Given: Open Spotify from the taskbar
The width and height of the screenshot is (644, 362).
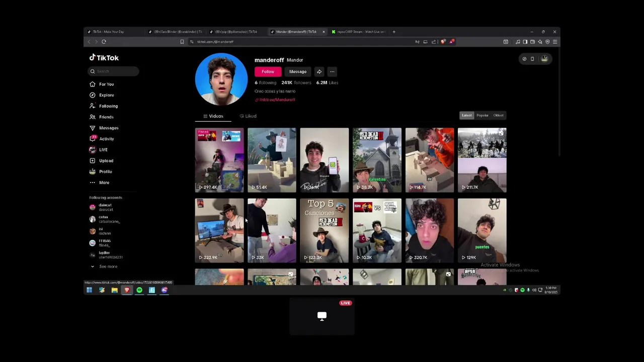Looking at the screenshot, I should click(x=139, y=290).
